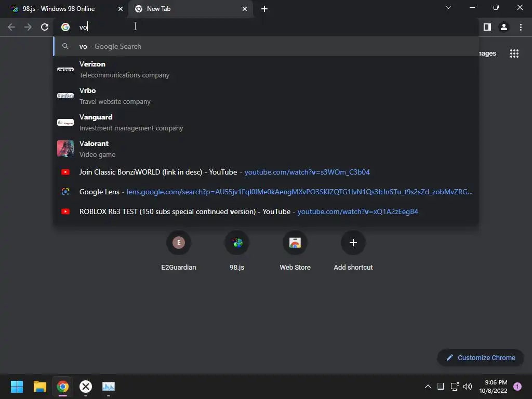Open the clock and date panel
Image resolution: width=532 pixels, height=399 pixels.
[494, 387]
